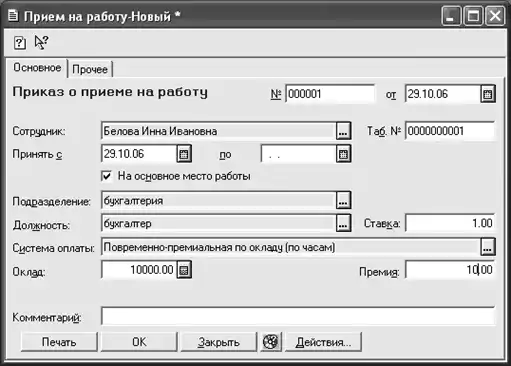The width and height of the screenshot is (511, 366).
Task: Click the Премия field showing 10.00
Action: [x=450, y=270]
